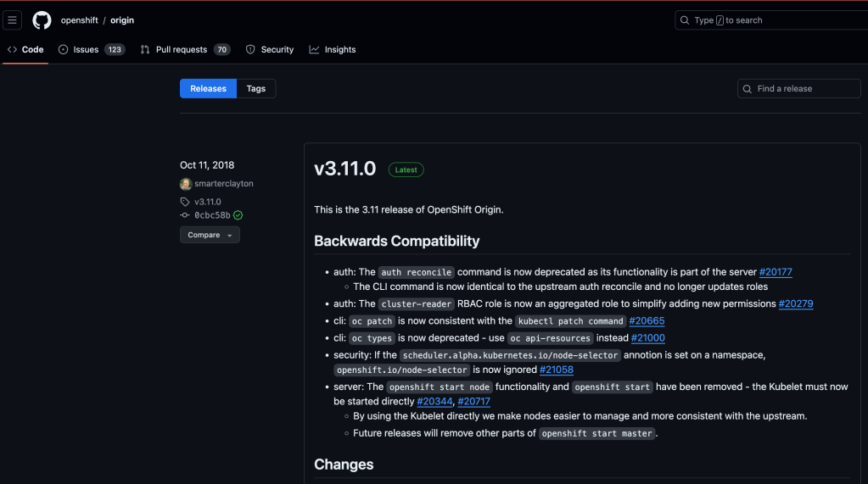The height and width of the screenshot is (484, 868).
Task: Click the Pull requests branch icon
Action: 145,50
